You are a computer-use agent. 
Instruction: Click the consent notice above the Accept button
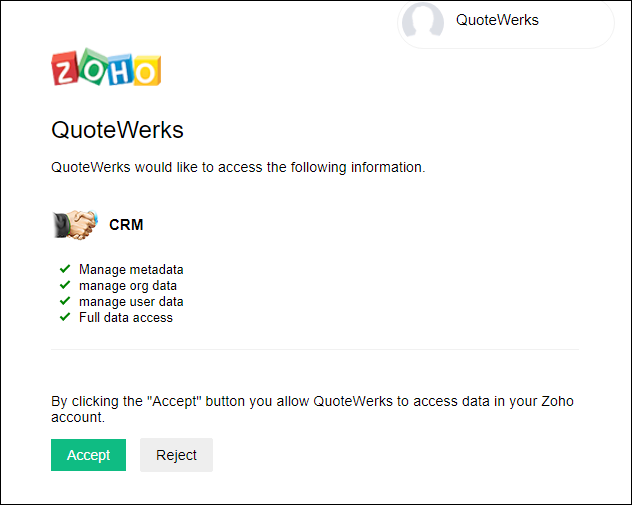click(x=312, y=409)
